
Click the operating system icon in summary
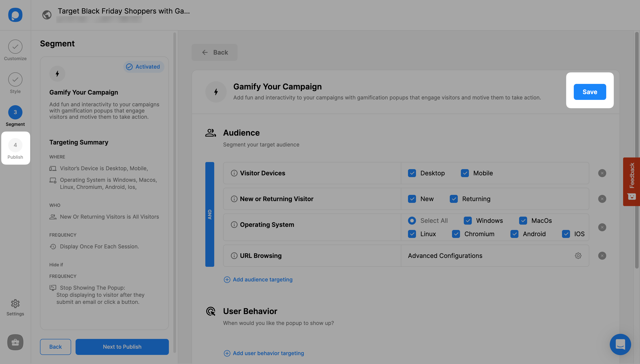[53, 180]
